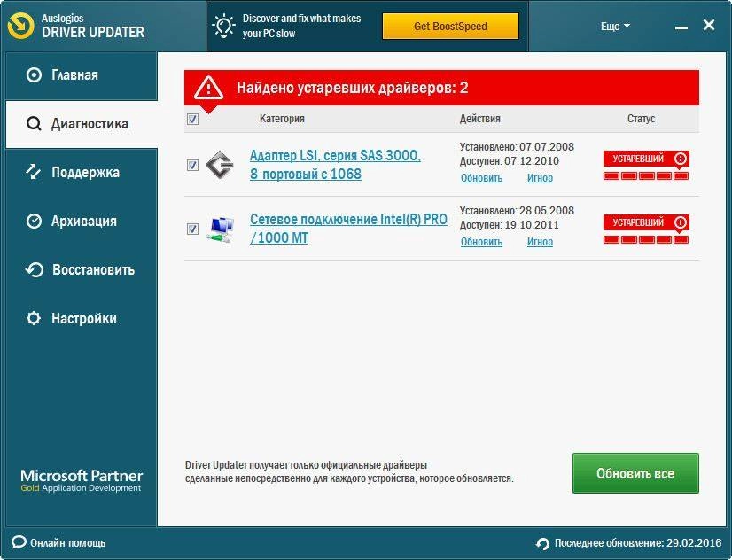Click the Установлено: 28.05.2008 text
This screenshot has width=732, height=560.
(x=517, y=211)
